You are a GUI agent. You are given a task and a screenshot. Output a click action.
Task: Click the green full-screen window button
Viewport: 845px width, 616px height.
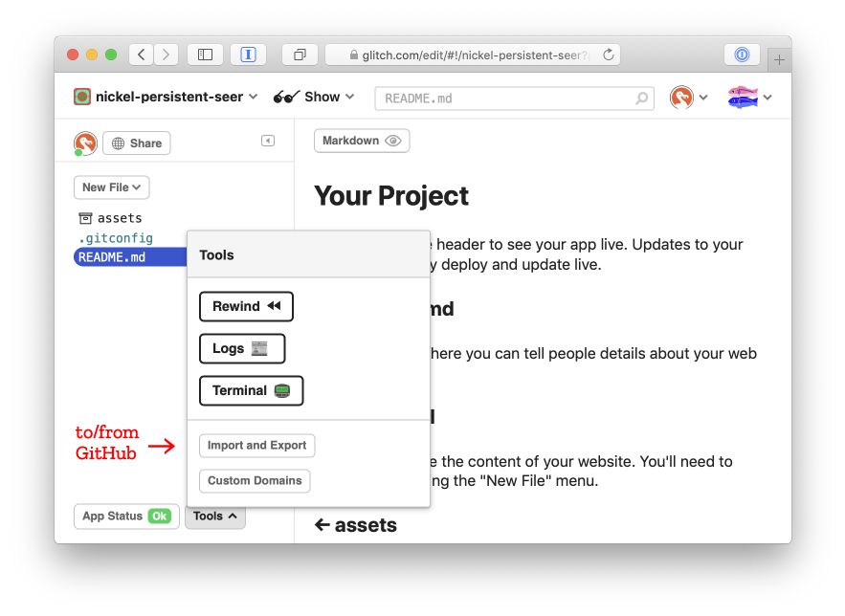click(x=111, y=55)
